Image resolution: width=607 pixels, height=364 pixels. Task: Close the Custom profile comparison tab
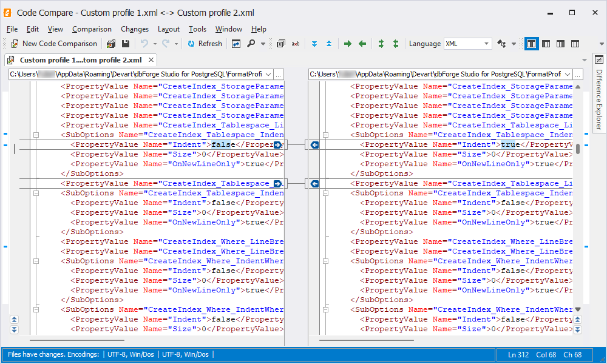pyautogui.click(x=151, y=60)
